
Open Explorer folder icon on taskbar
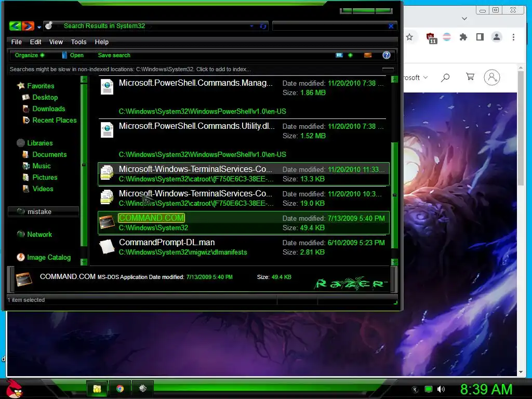tap(97, 389)
